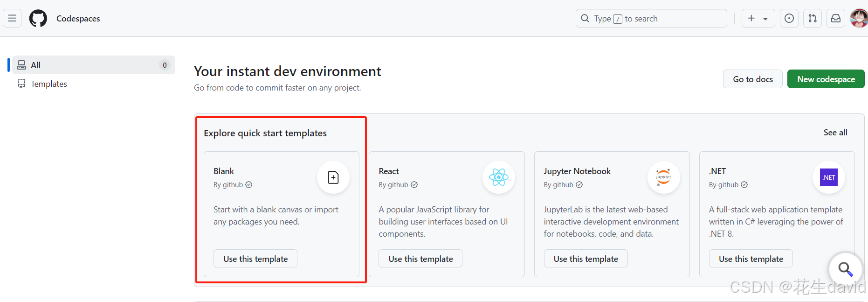
Task: Use this template for .NET
Action: click(x=751, y=259)
